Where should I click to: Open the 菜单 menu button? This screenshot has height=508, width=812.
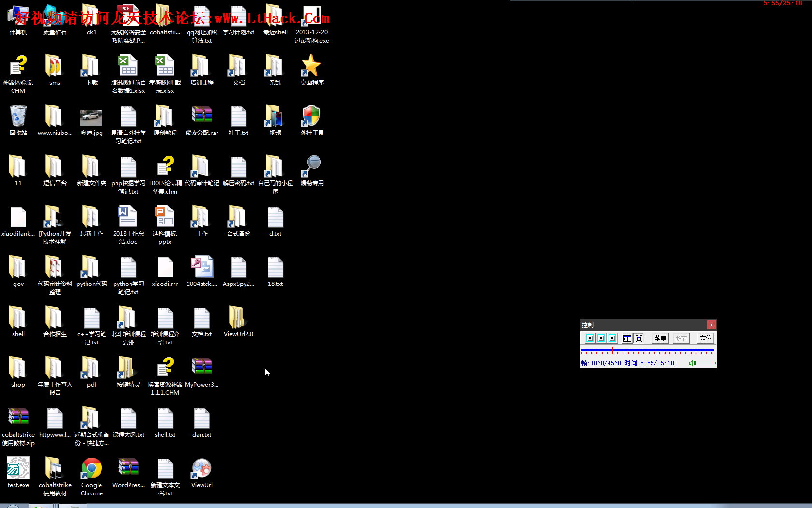tap(660, 338)
